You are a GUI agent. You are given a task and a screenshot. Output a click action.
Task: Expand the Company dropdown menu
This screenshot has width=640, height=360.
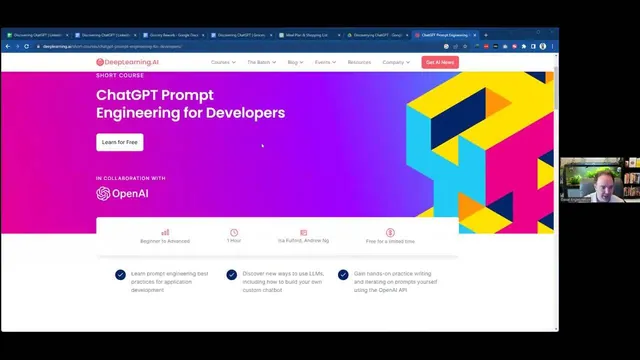(396, 62)
